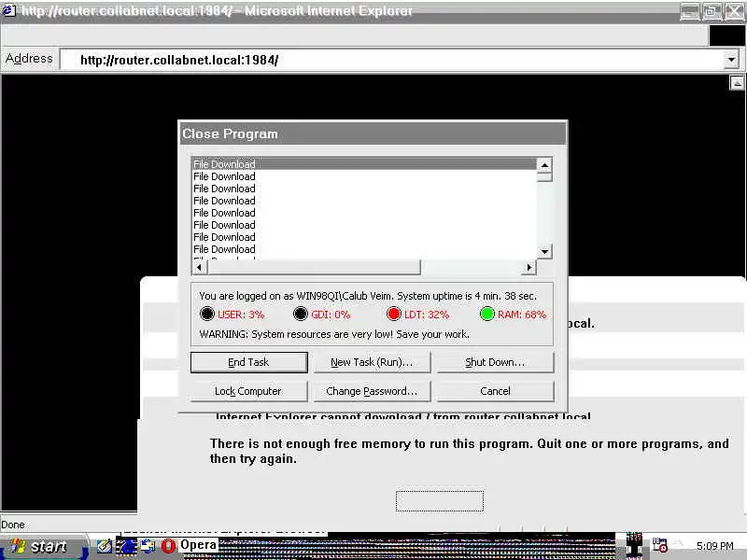Click the Done status bar text
Screen dimensions: 747x560
[13, 525]
